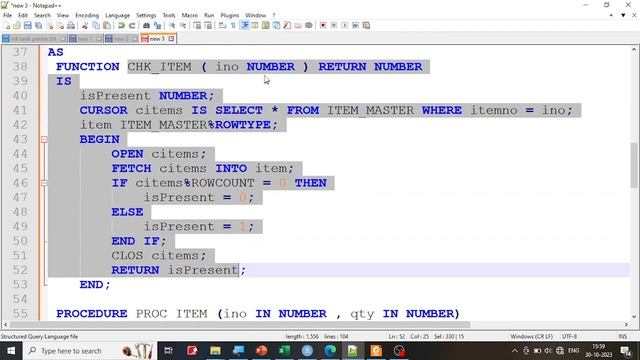
Task: Click the Folder as Workspace icon
Action: tap(298, 25)
